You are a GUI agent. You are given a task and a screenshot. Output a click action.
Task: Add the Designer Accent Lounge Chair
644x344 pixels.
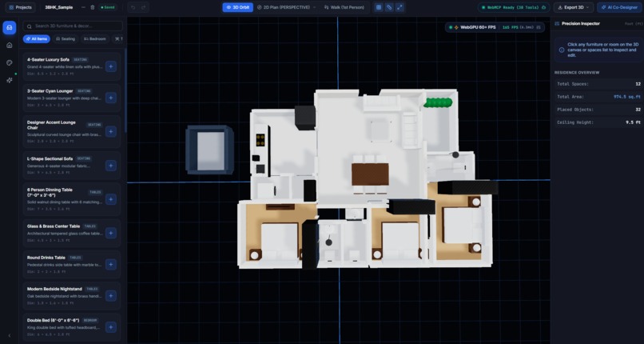(x=110, y=131)
